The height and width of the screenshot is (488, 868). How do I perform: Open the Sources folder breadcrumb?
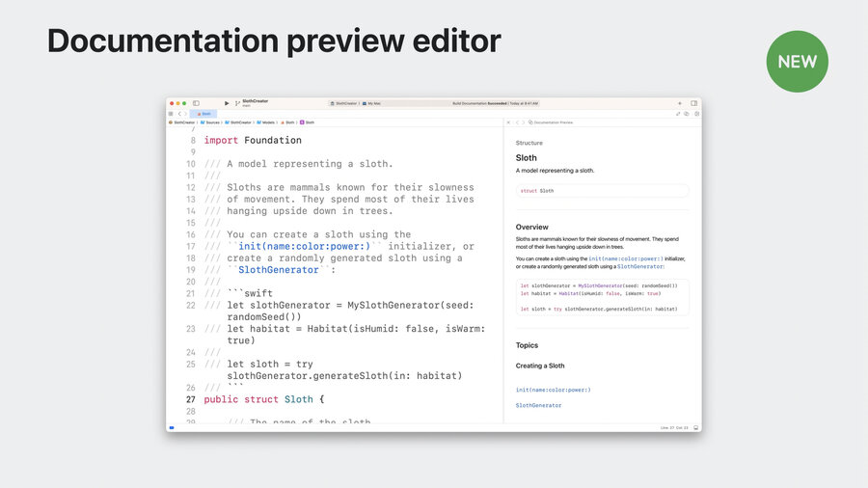210,122
